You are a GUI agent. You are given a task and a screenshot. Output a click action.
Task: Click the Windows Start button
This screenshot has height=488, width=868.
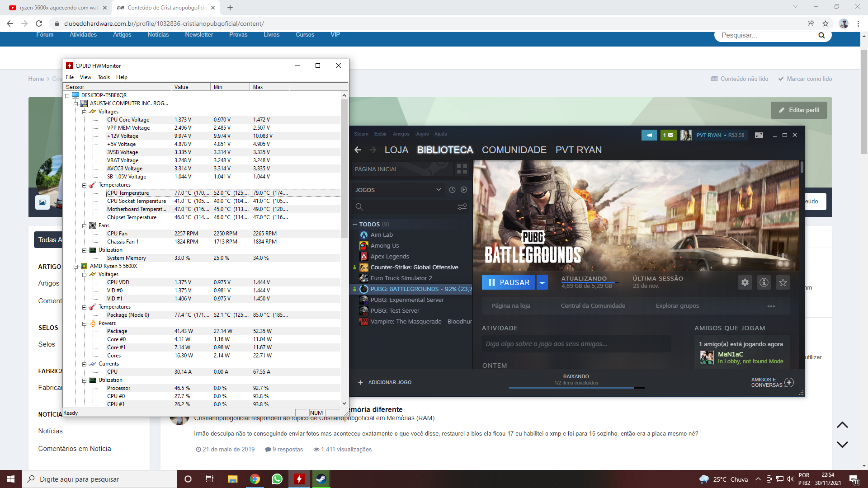(11, 479)
